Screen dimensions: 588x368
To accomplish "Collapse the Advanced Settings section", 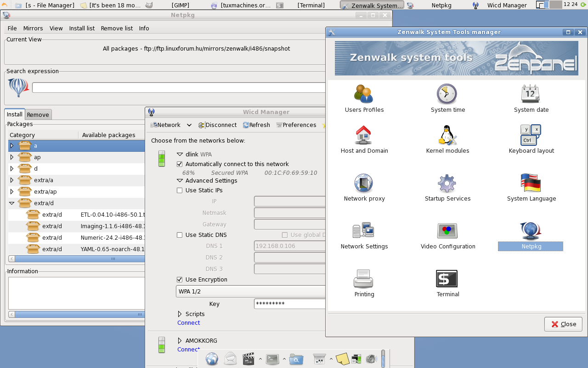I will (x=180, y=181).
